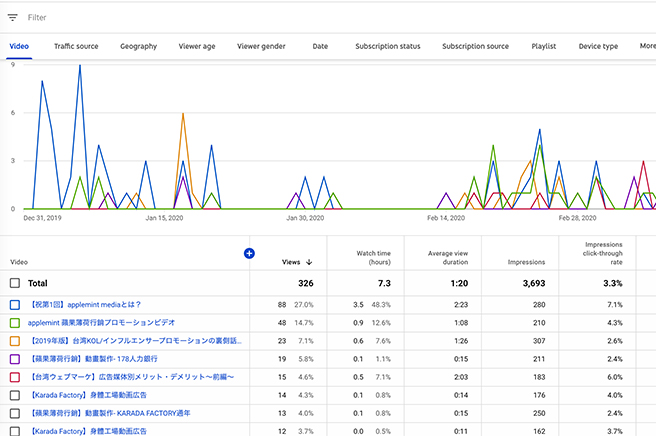Open video link applemint 蘋果薄荷行銷プロモーションビデオ
Image resolution: width=656 pixels, height=436 pixels.
coord(101,323)
